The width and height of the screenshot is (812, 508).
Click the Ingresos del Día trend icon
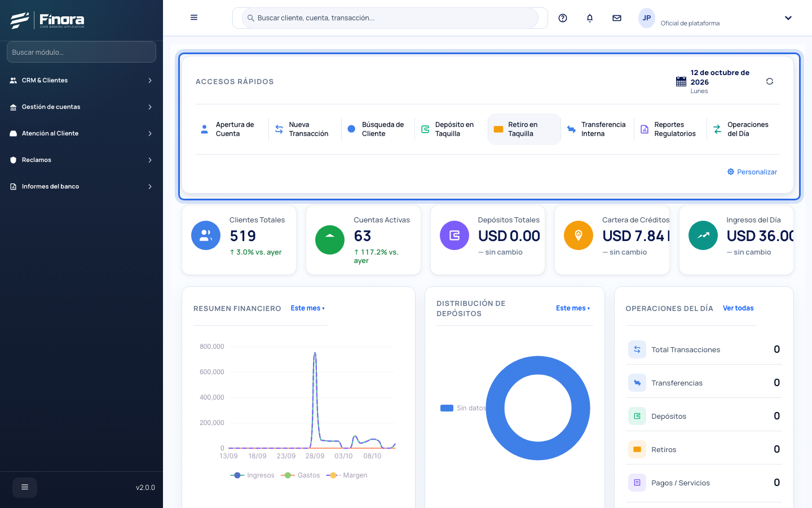coord(703,235)
